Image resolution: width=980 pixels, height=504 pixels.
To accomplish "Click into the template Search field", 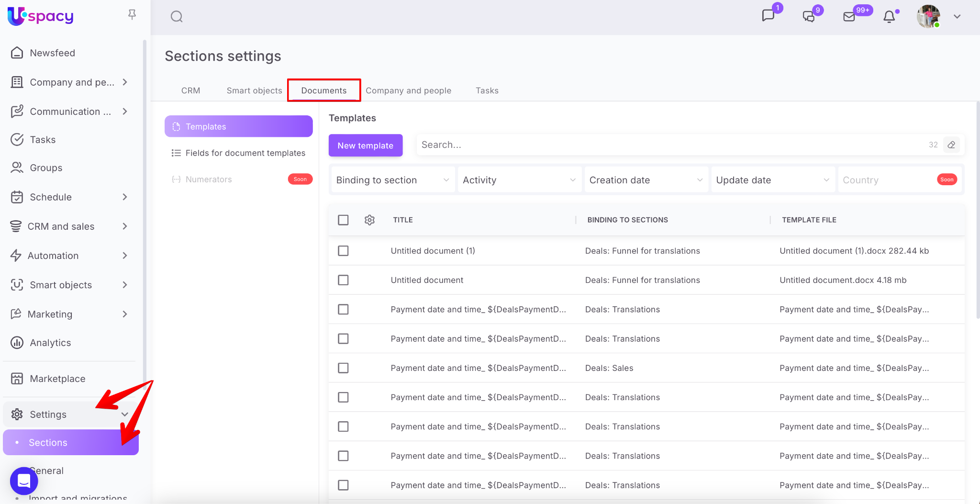I will click(x=670, y=145).
